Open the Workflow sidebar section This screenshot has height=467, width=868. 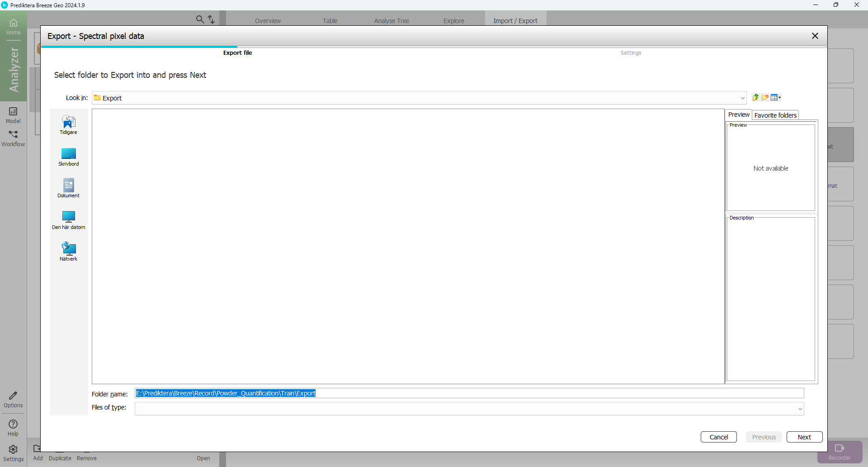tap(13, 138)
